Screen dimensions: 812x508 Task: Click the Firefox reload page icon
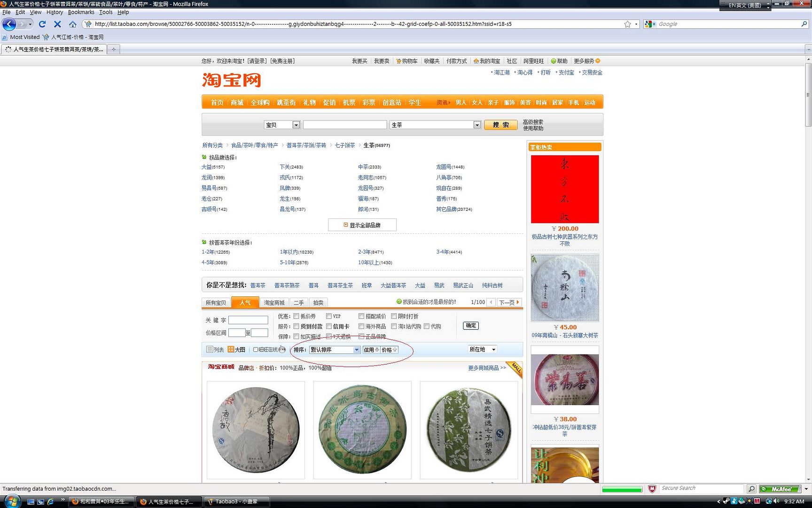click(42, 24)
